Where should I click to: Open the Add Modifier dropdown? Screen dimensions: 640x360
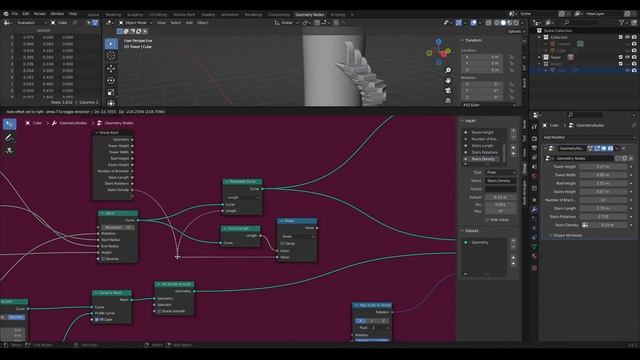(x=588, y=138)
